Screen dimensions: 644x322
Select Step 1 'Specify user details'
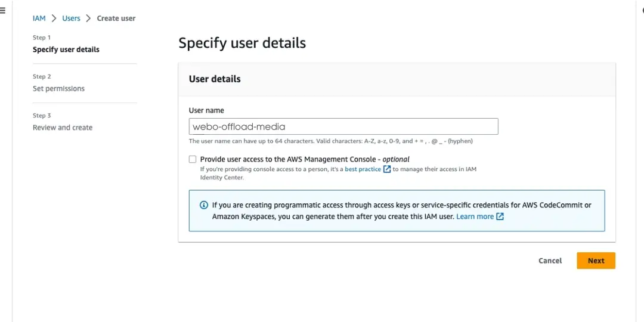[x=66, y=49]
